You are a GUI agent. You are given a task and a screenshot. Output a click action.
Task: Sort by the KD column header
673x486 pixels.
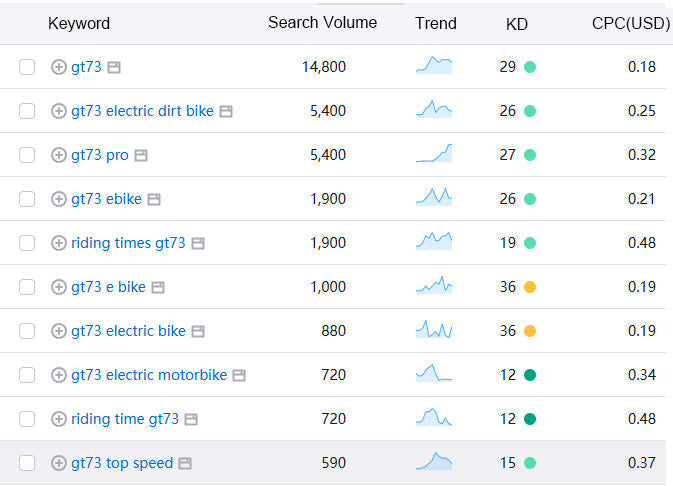pyautogui.click(x=517, y=24)
